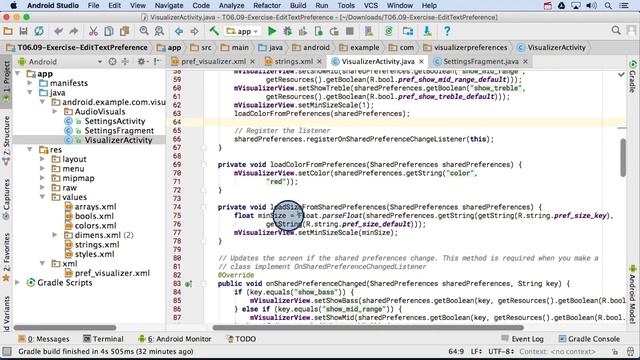Viewport: 640px width, 360px height.
Task: Open the app run configuration dropdown
Action: coord(242,31)
